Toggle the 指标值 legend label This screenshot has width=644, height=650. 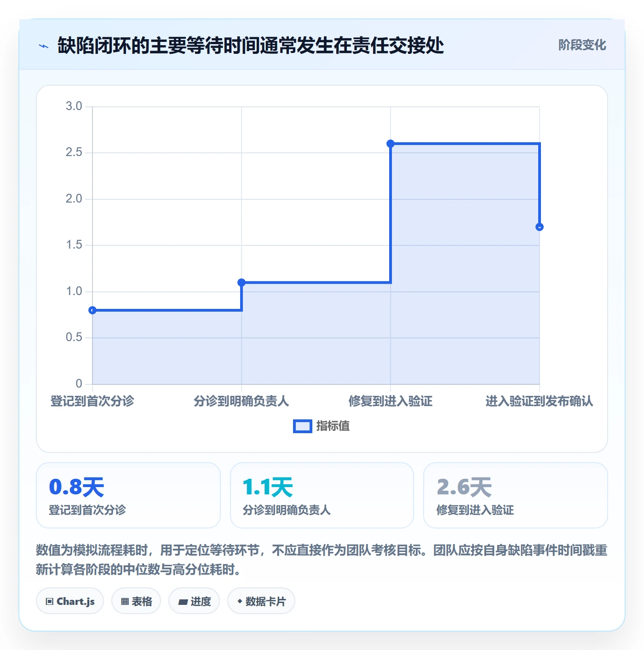333,426
